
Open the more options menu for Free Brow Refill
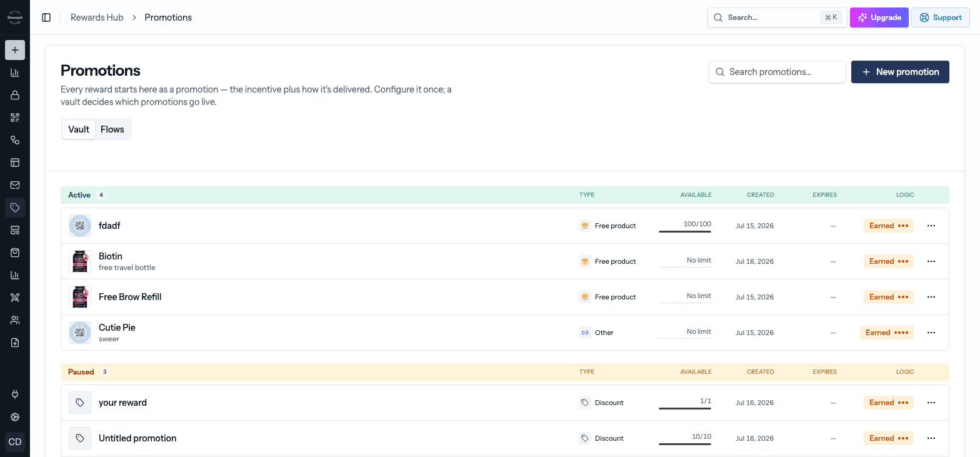click(x=931, y=297)
